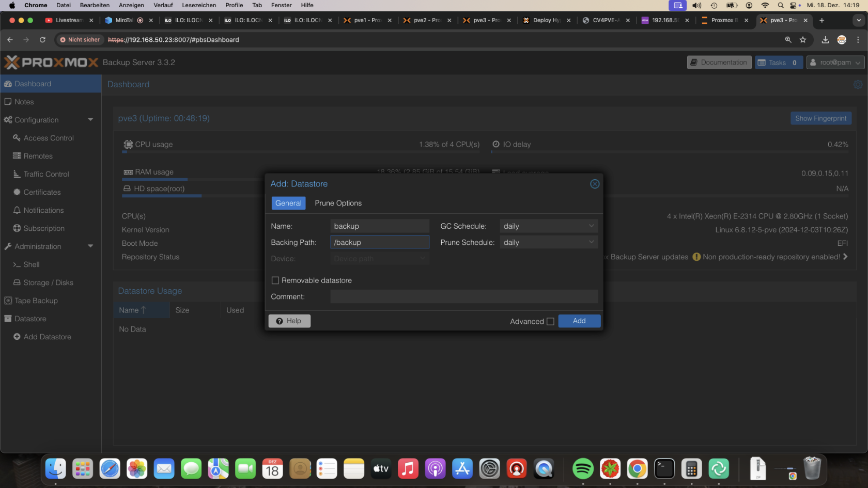
Task: Open Spotify from the Dock
Action: tap(583, 469)
